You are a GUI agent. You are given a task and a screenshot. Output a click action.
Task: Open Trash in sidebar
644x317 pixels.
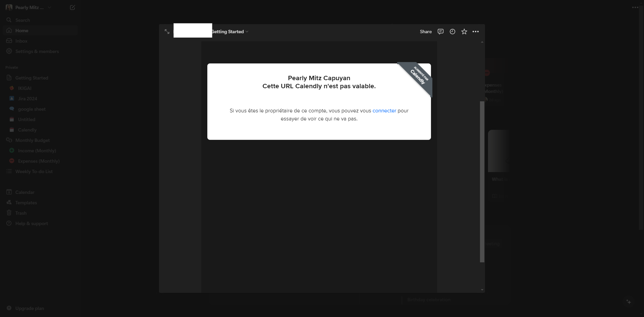pyautogui.click(x=40, y=213)
